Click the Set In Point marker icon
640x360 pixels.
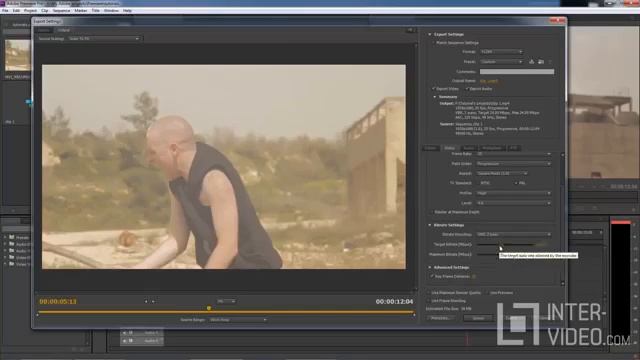click(x=146, y=302)
